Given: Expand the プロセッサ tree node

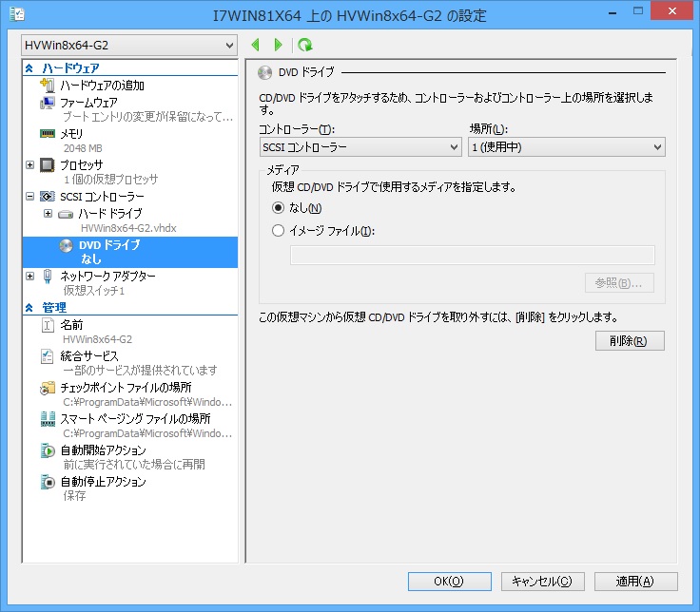Looking at the screenshot, I should (29, 165).
